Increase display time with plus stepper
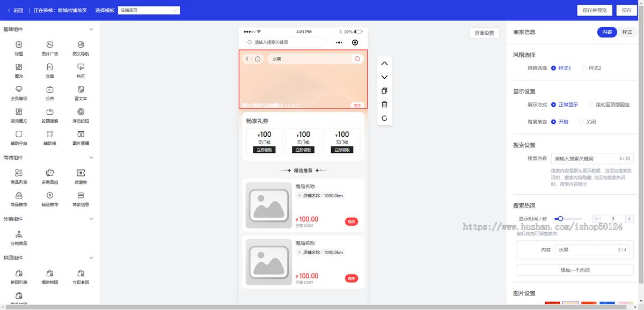644x310 pixels. tap(630, 219)
